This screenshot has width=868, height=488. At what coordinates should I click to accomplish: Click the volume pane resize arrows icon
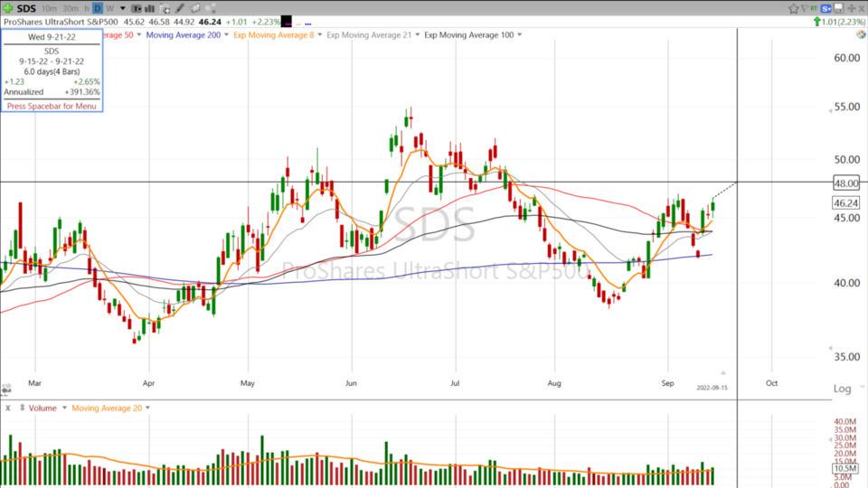pyautogui.click(x=22, y=408)
